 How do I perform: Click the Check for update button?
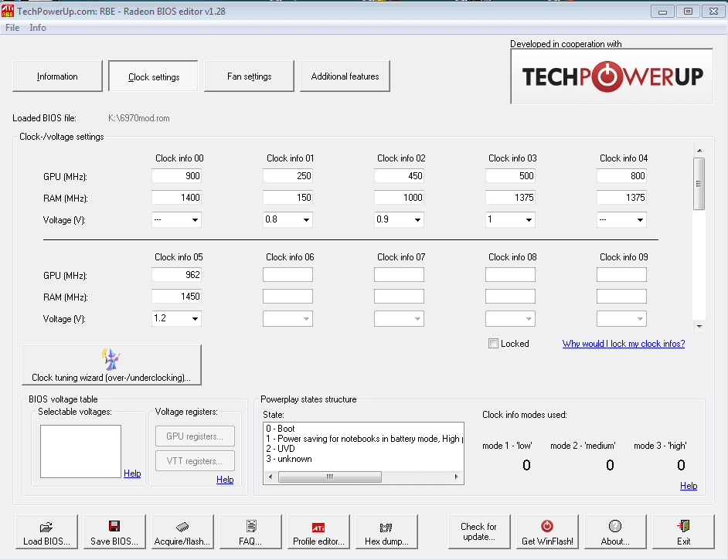[x=479, y=531]
